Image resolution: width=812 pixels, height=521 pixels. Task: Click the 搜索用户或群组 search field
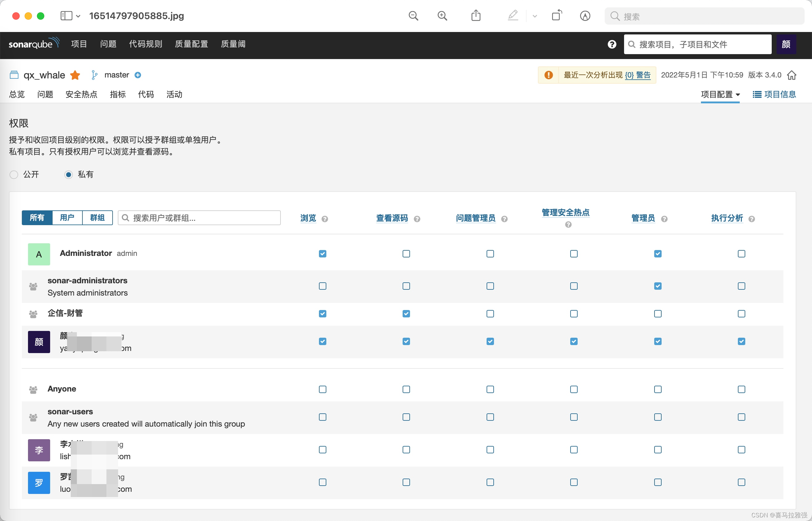click(199, 218)
